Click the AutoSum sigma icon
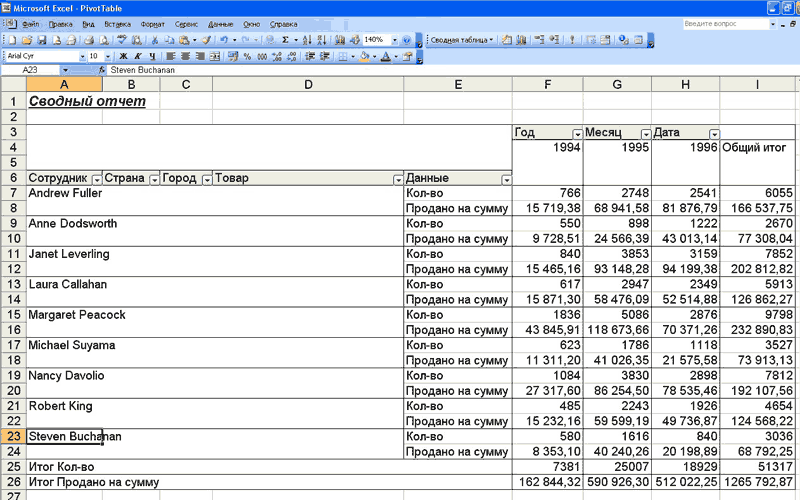The height and width of the screenshot is (500, 800). (285, 40)
